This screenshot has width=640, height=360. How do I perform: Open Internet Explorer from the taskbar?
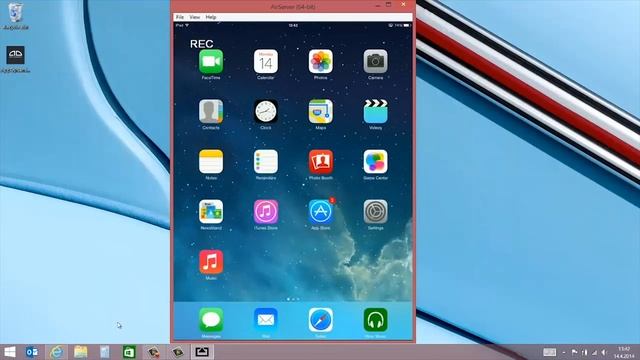[x=56, y=352]
